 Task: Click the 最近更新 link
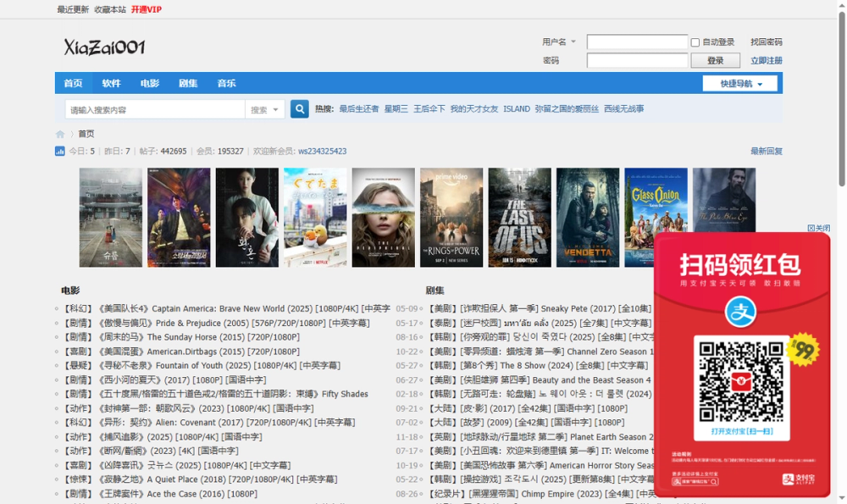(x=73, y=9)
